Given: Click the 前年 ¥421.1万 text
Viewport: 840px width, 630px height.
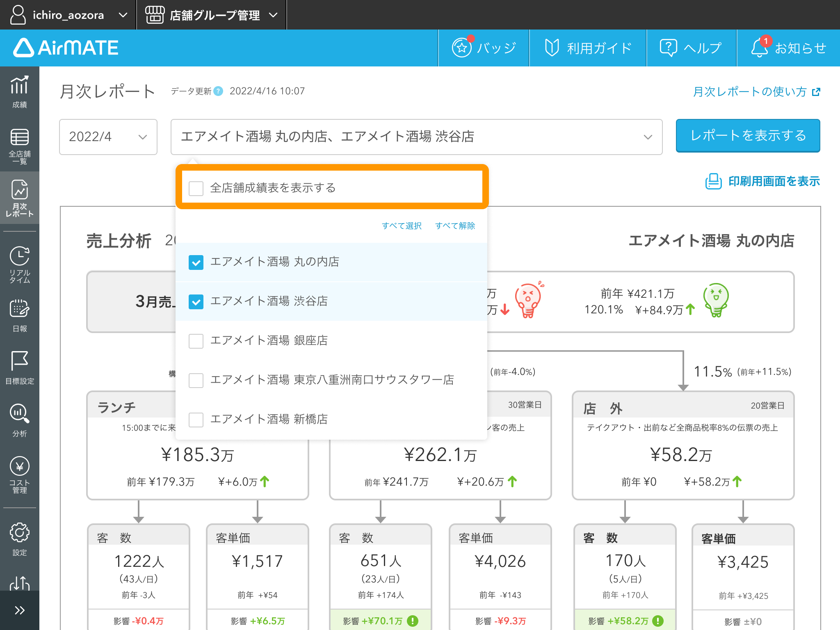Looking at the screenshot, I should point(637,294).
